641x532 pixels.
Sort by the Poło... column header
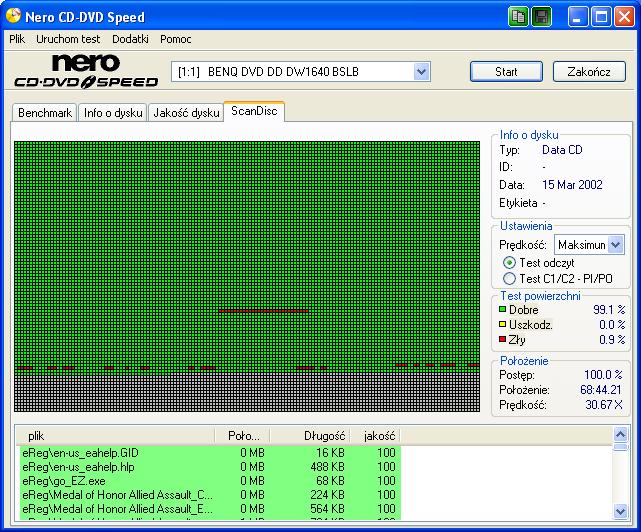point(242,436)
